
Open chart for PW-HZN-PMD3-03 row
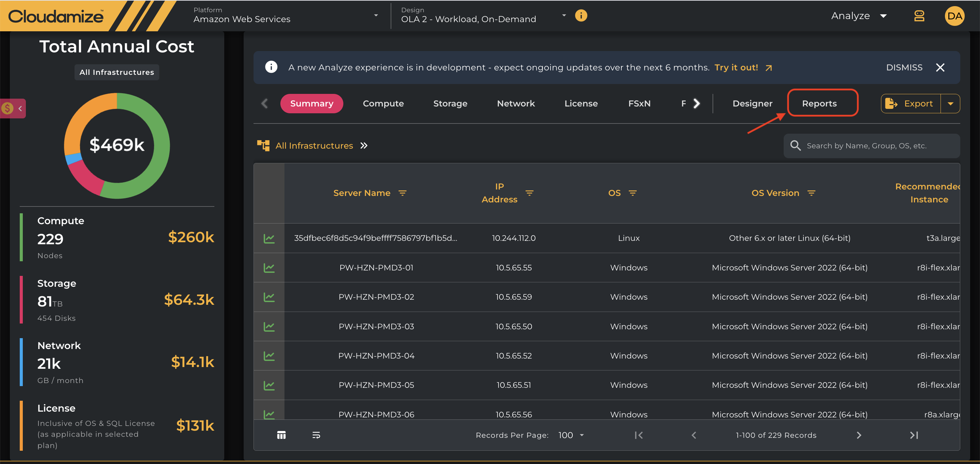click(x=269, y=327)
